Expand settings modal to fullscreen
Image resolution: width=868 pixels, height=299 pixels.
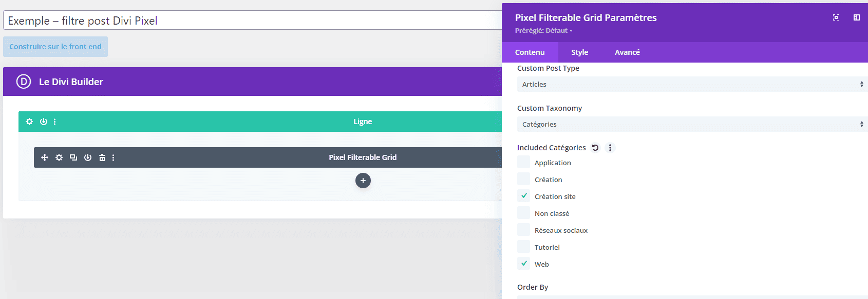pyautogui.click(x=836, y=17)
